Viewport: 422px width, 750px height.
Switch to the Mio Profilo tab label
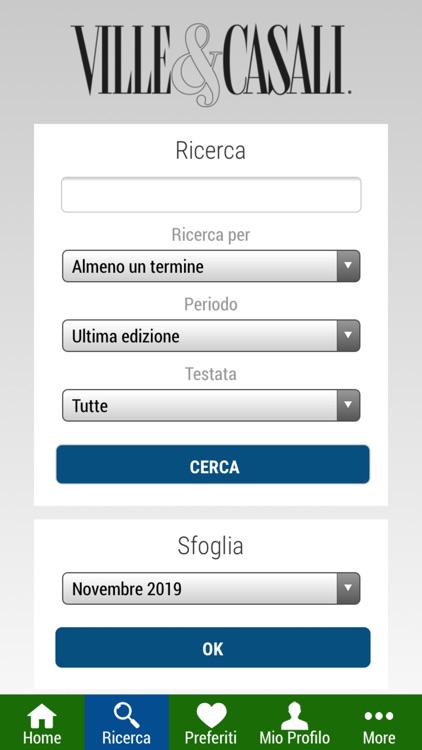(x=295, y=737)
